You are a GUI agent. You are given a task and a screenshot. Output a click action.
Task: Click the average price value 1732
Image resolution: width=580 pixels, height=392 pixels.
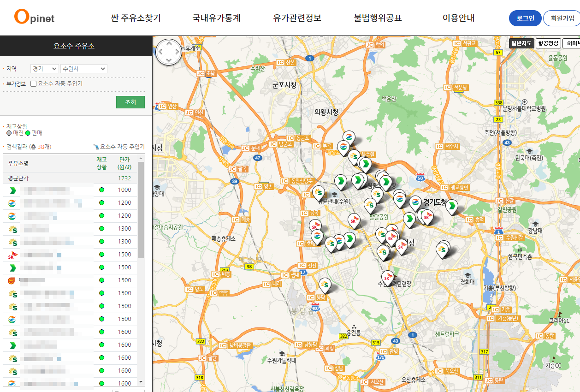pos(124,178)
